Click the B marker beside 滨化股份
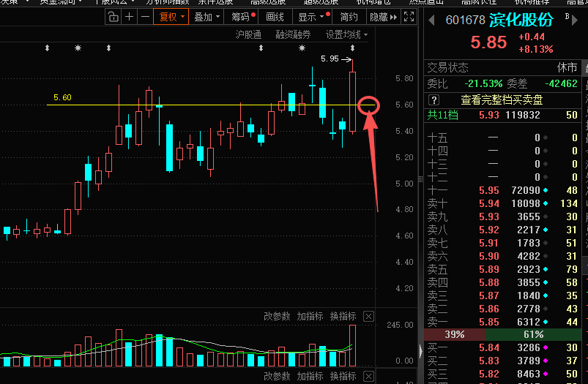 [x=567, y=16]
